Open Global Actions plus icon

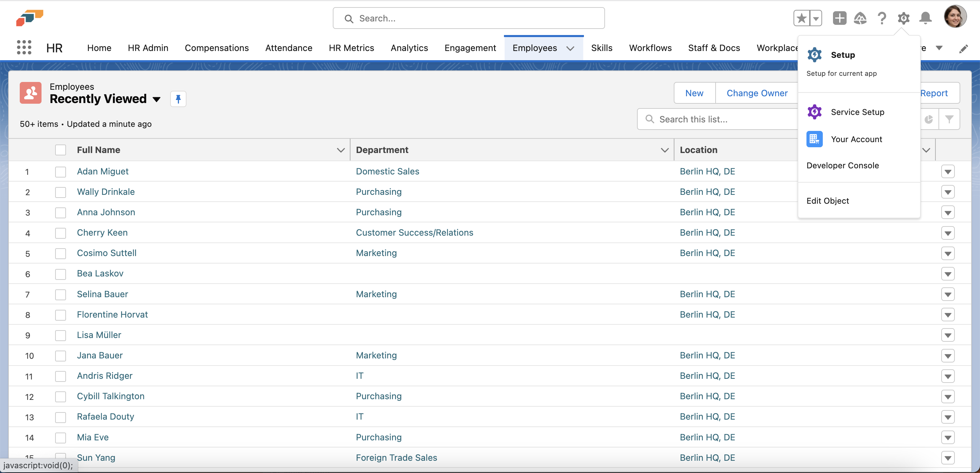839,18
